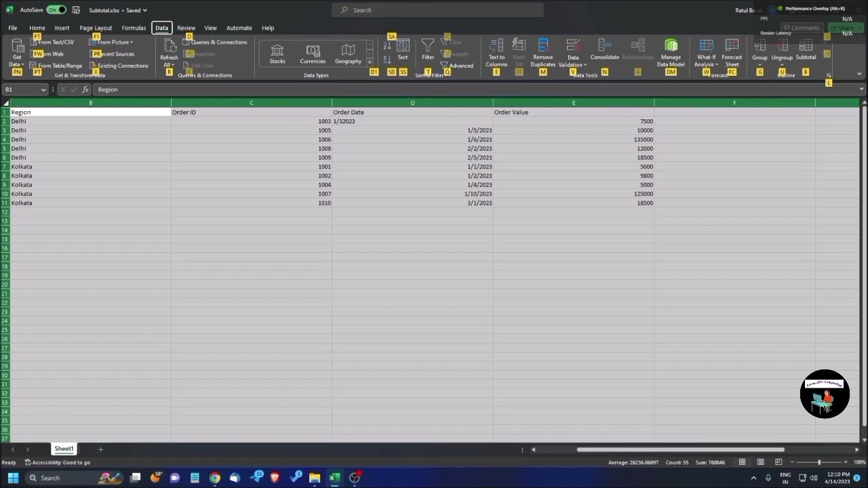This screenshot has width=868, height=488.
Task: Sort Z to A descending
Action: click(x=387, y=59)
